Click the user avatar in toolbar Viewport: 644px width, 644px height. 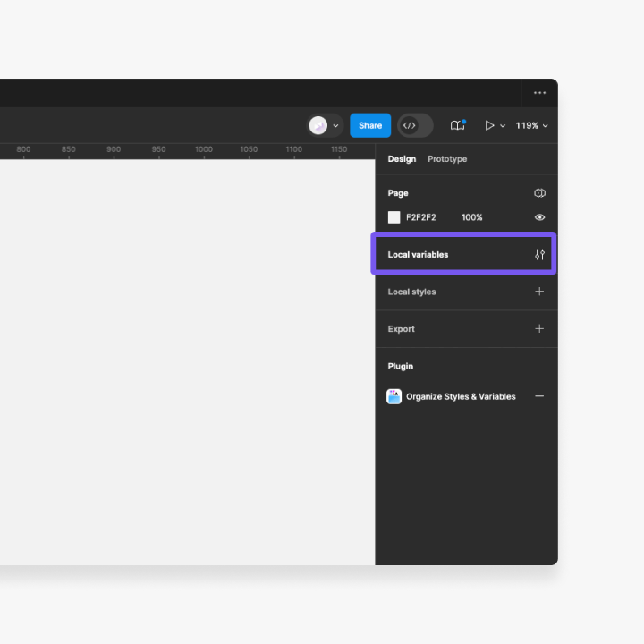click(318, 126)
